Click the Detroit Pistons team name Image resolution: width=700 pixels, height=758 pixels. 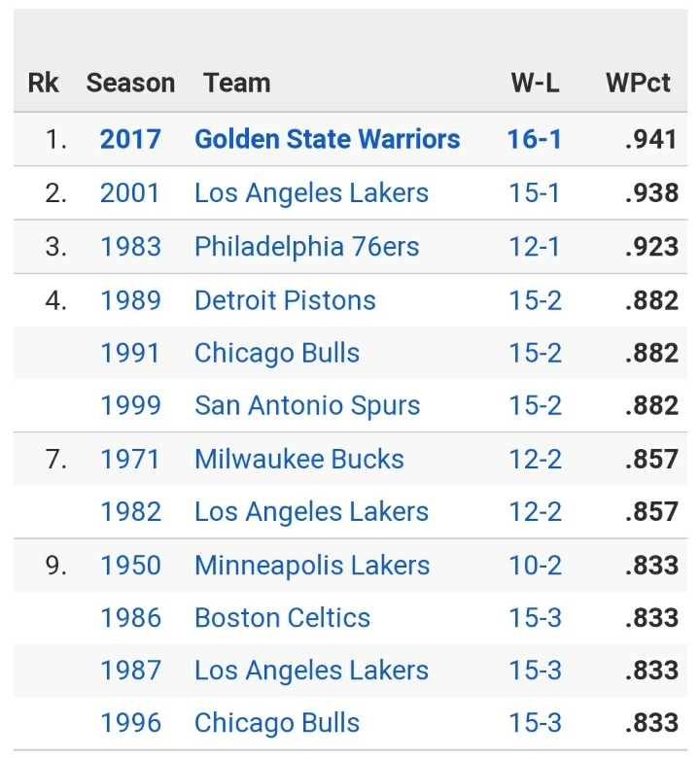[x=285, y=299]
